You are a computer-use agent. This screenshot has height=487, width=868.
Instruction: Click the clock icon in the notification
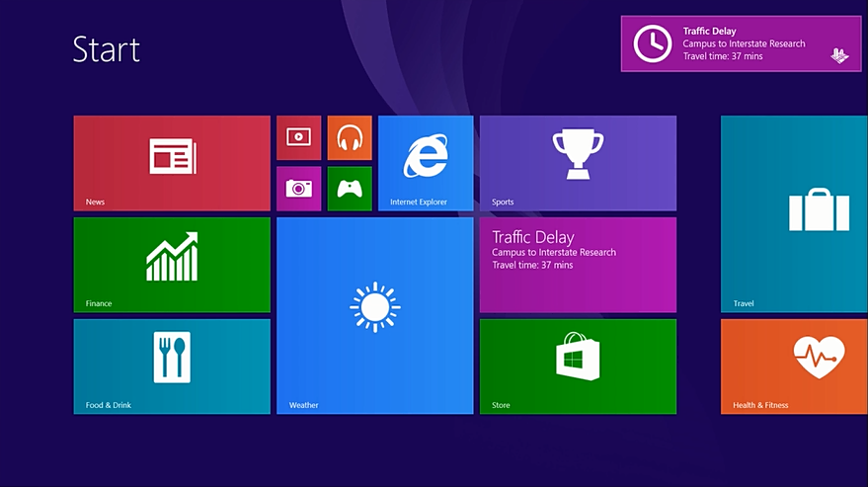coord(652,43)
